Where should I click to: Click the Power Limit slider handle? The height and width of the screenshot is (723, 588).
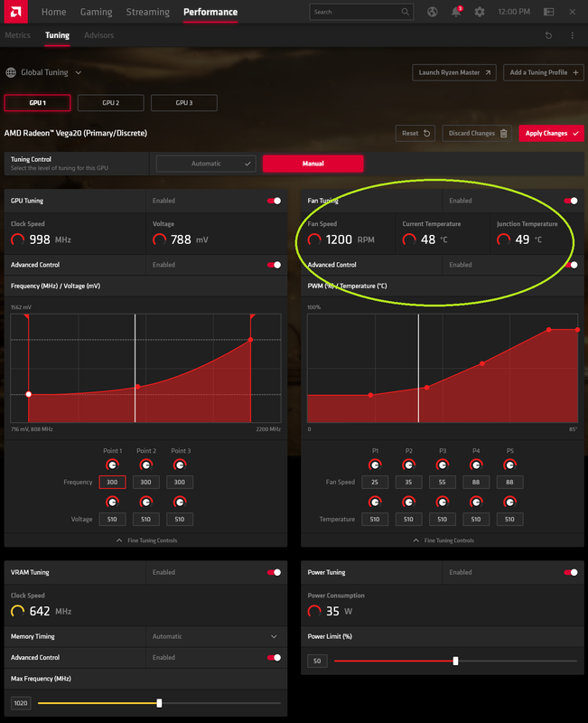pos(455,662)
